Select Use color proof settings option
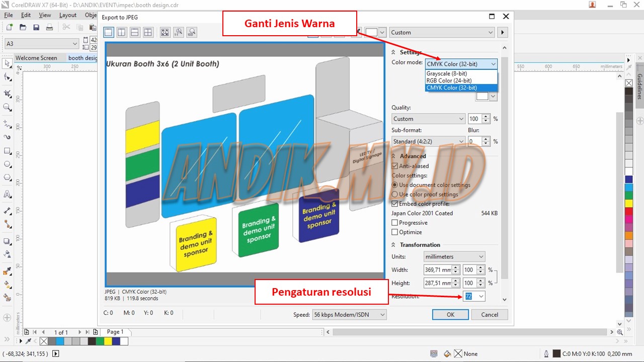This screenshot has width=644, height=362. (395, 194)
